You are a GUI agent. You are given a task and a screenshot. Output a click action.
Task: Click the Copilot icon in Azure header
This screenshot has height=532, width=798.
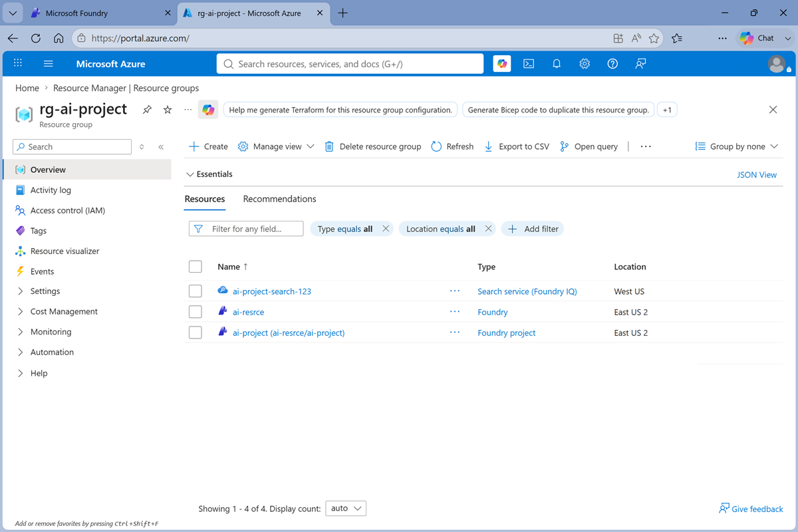point(502,64)
